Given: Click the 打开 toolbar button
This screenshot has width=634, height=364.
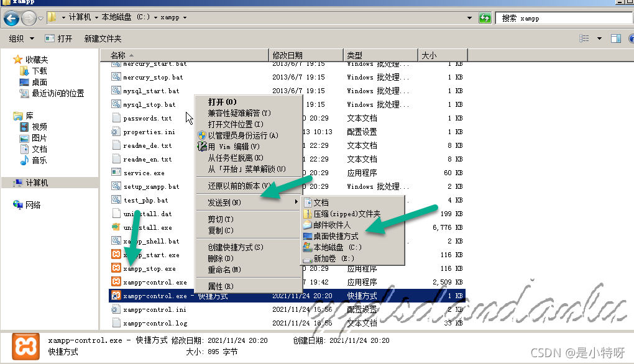Looking at the screenshot, I should point(59,39).
